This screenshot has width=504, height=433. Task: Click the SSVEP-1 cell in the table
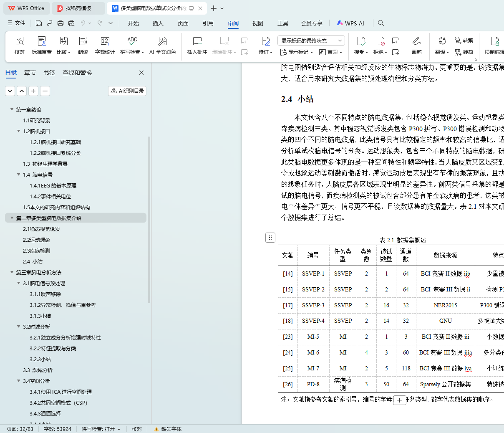click(313, 273)
